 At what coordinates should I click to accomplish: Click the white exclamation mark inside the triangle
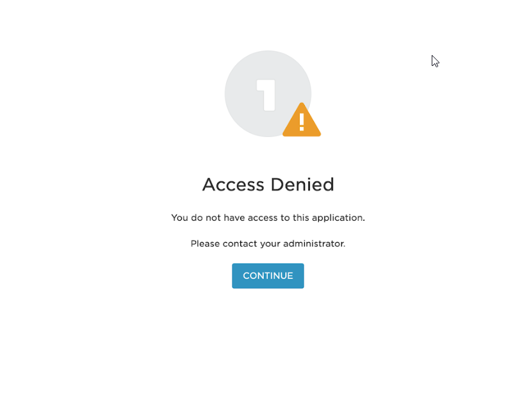(302, 122)
